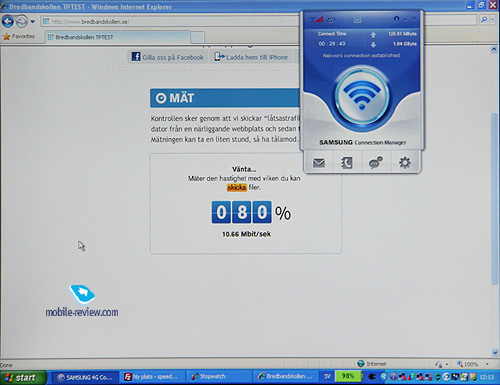Click Gilla oss på Facebook link

tap(168, 57)
